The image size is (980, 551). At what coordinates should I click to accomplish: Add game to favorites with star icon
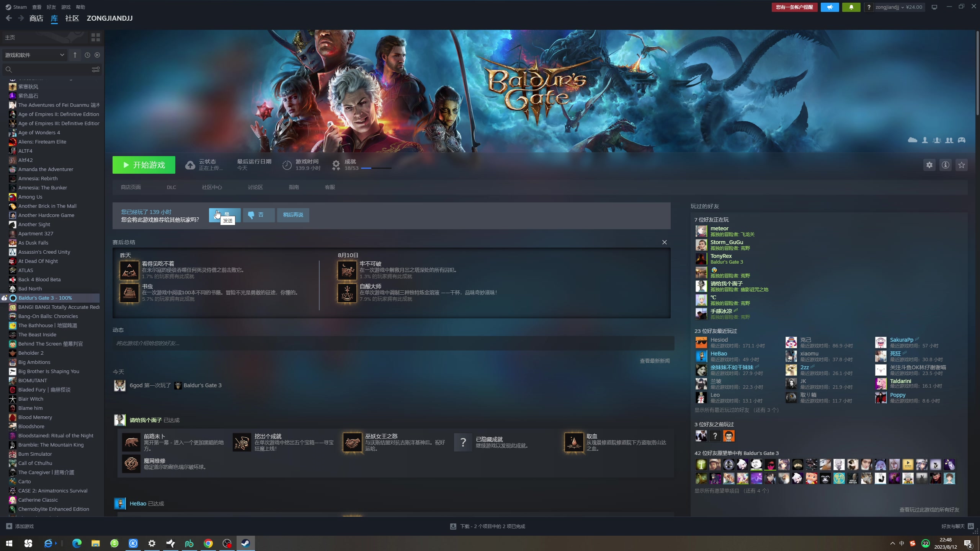(962, 165)
